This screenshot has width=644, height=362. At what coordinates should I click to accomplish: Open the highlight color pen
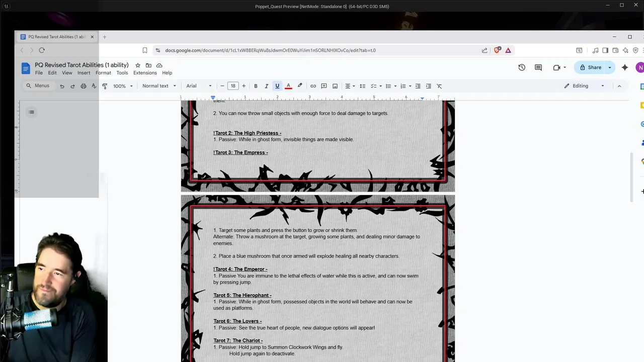click(x=300, y=86)
